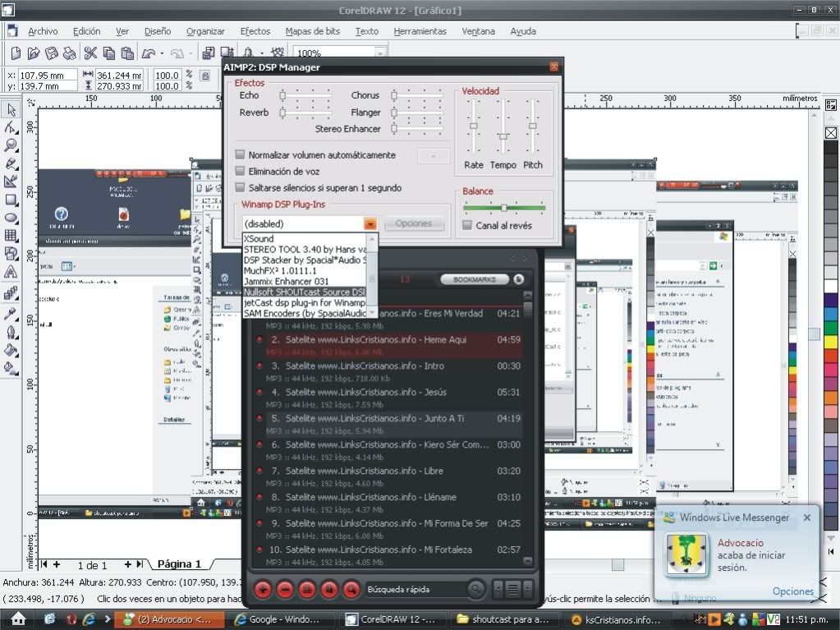
Task: Choose the Freehand drawing tool
Action: coord(11,164)
